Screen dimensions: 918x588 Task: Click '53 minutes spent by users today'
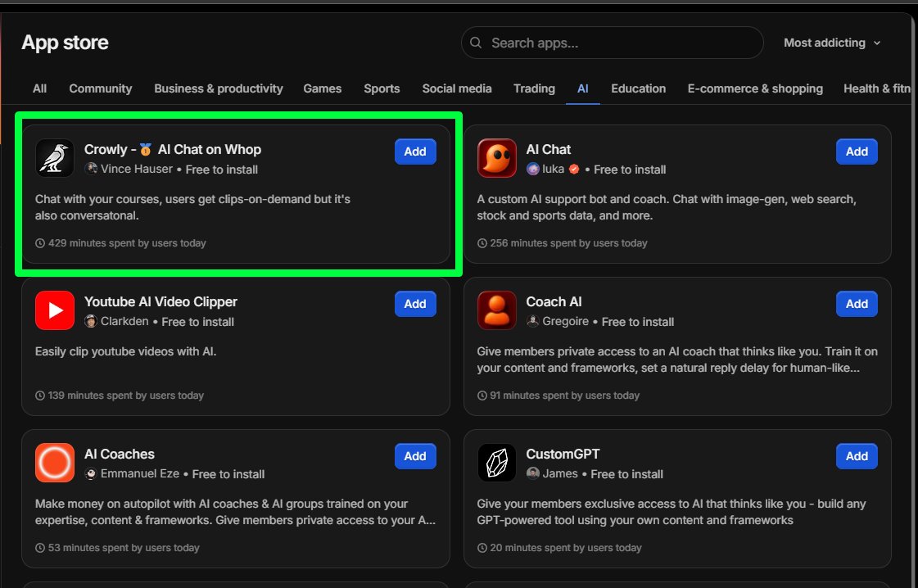pos(124,548)
